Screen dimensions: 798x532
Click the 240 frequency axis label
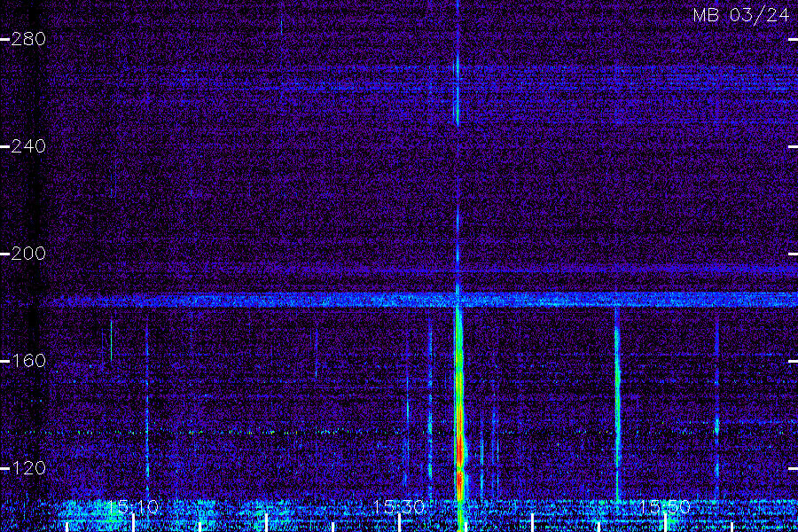[28, 146]
